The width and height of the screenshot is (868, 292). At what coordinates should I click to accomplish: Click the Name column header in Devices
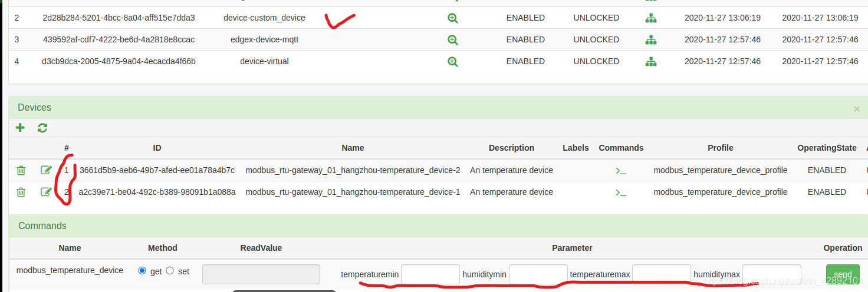(353, 148)
